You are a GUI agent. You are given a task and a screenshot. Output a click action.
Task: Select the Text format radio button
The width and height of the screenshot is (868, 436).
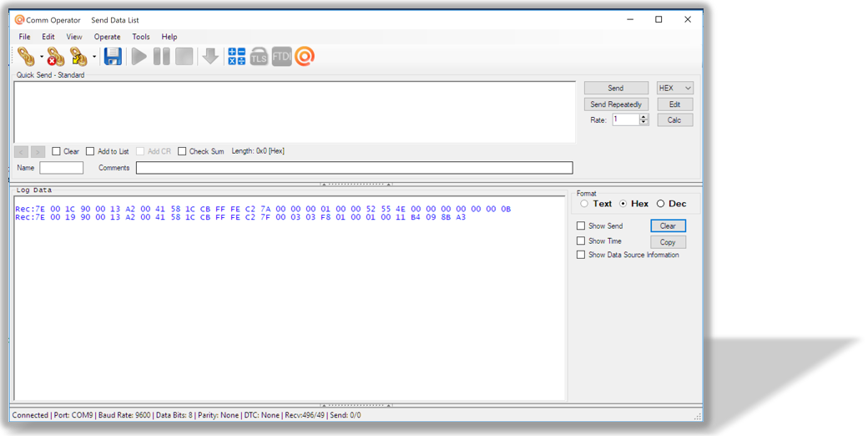[584, 204]
